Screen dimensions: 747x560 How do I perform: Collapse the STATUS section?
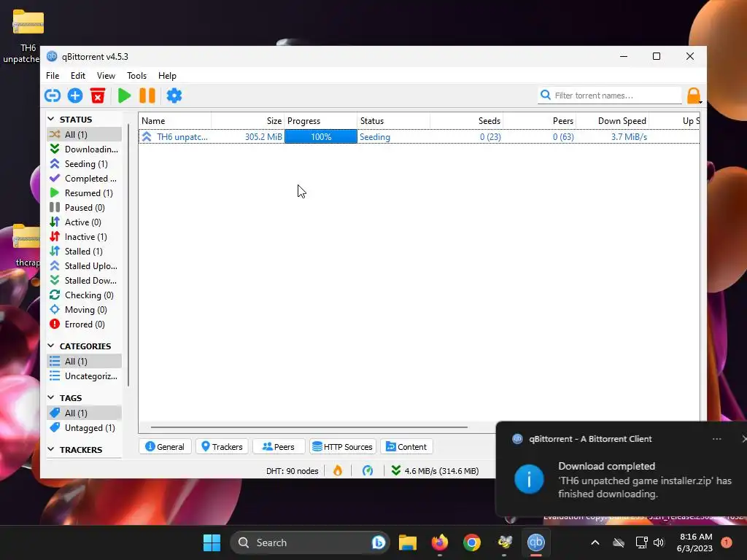click(51, 119)
